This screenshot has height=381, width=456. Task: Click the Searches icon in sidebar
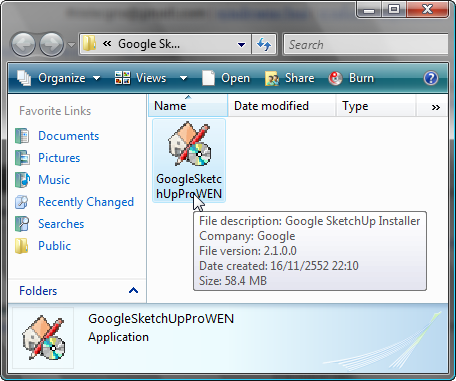pyautogui.click(x=22, y=224)
